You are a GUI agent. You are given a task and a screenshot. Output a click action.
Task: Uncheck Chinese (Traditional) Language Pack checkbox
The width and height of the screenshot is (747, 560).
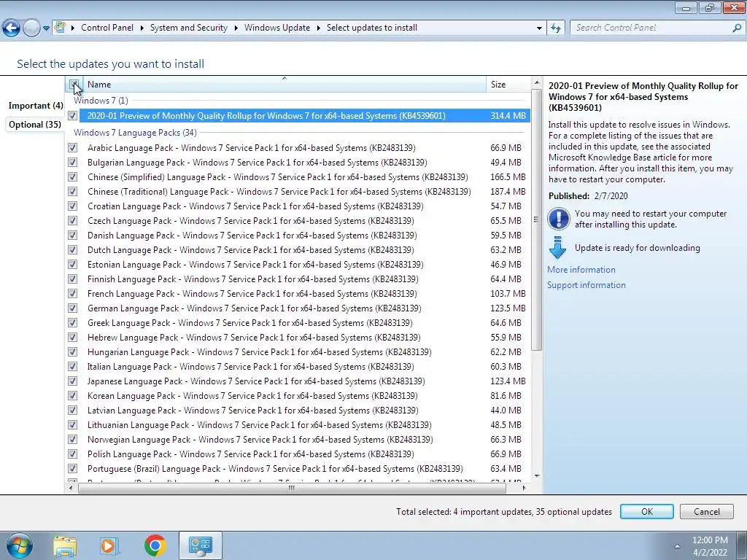pos(72,192)
